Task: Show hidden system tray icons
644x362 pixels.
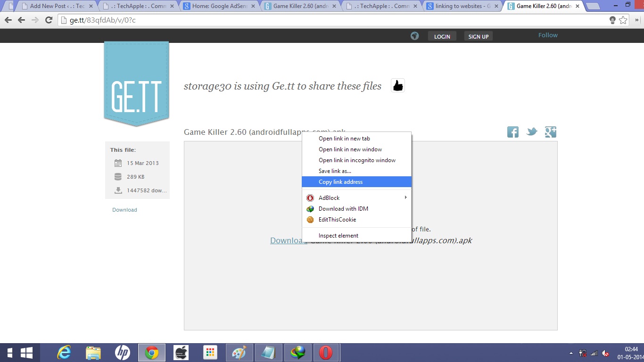Action: pos(571,353)
